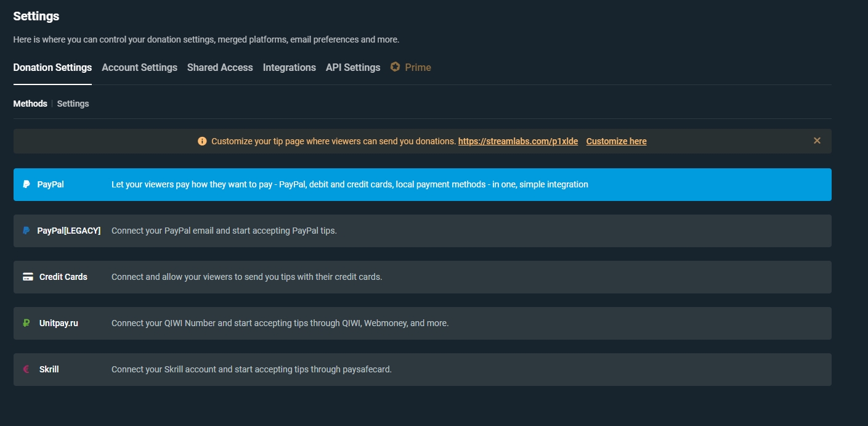868x426 pixels.
Task: Click the orange info icon in banner
Action: click(x=202, y=141)
